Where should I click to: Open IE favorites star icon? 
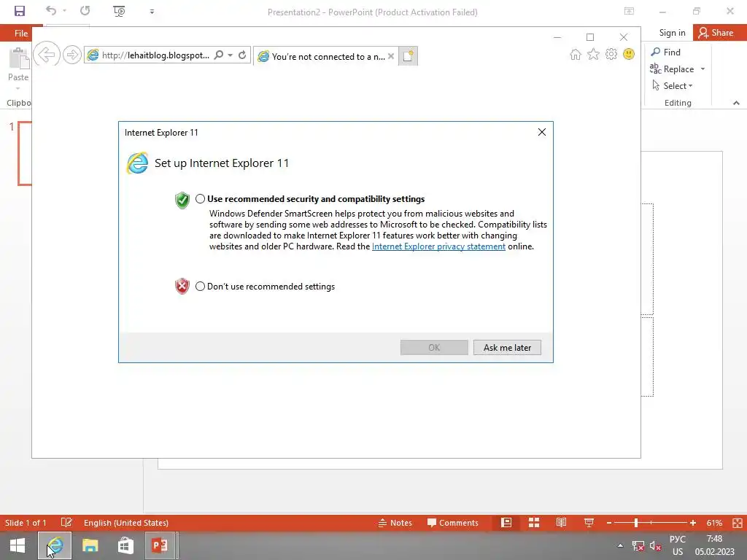tap(593, 54)
